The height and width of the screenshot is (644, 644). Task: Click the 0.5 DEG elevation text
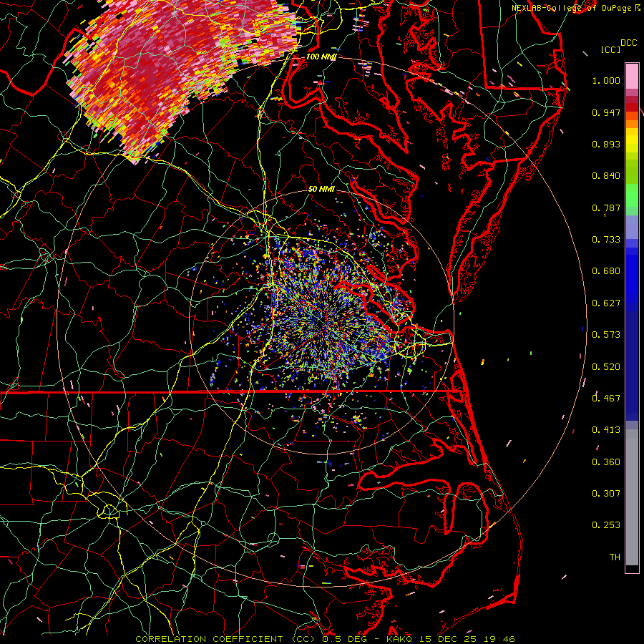click(x=344, y=639)
